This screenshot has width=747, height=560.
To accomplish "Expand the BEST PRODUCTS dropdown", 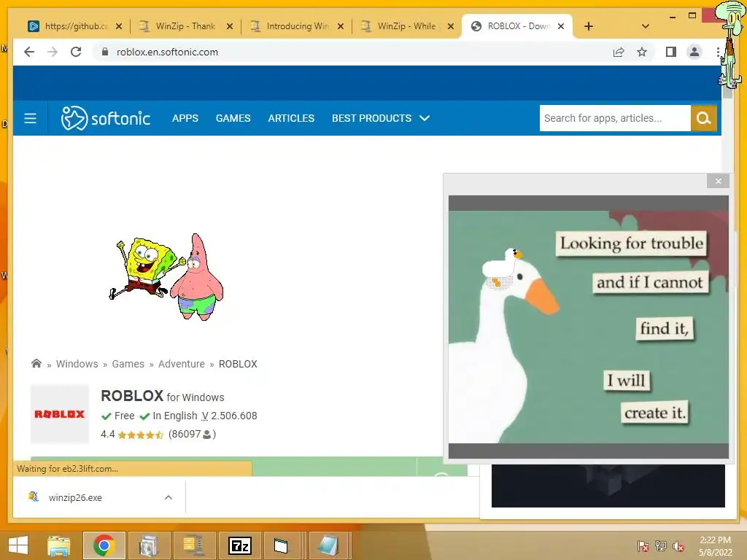I will [x=381, y=118].
